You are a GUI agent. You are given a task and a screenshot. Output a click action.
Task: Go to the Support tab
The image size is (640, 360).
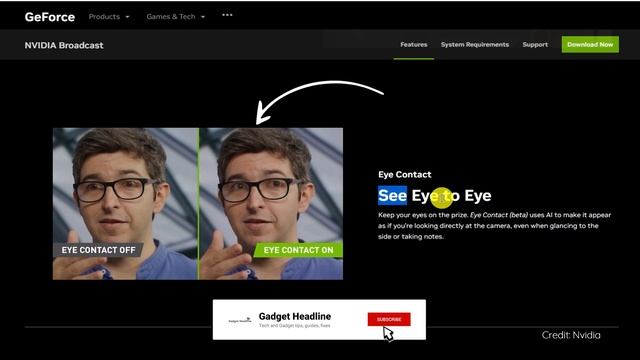coord(535,44)
